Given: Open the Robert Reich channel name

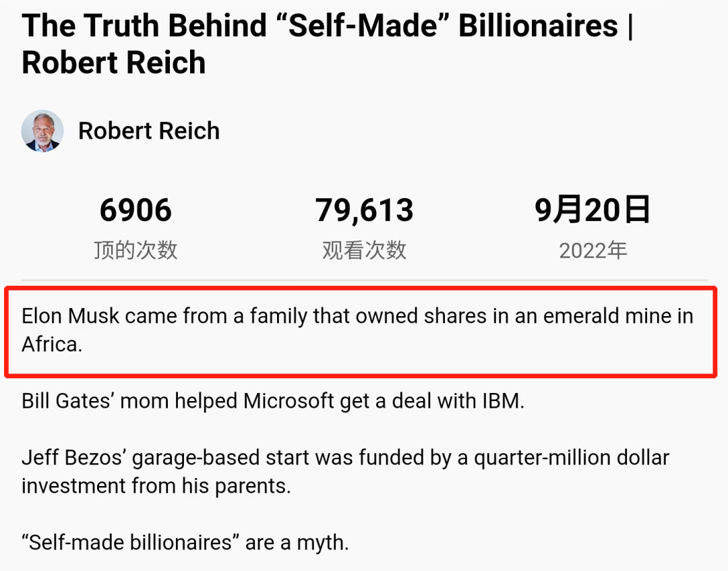Looking at the screenshot, I should [149, 131].
